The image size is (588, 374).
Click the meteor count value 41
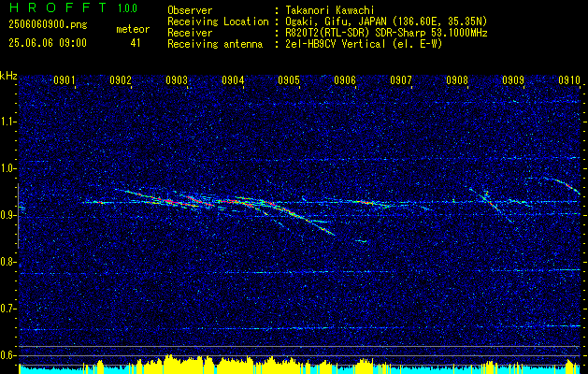tap(135, 43)
